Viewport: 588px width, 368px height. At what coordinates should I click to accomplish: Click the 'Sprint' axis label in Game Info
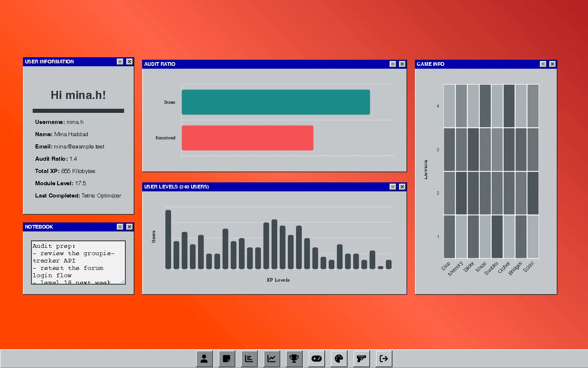(528, 267)
